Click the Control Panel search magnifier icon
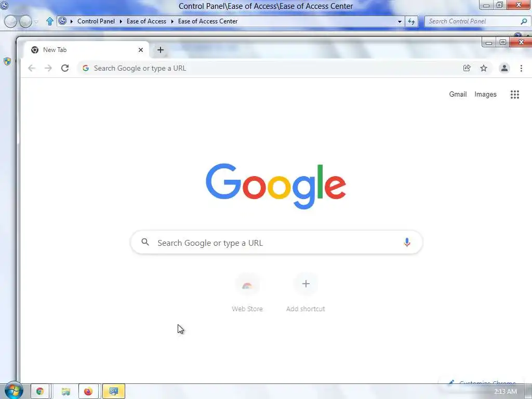 click(524, 21)
